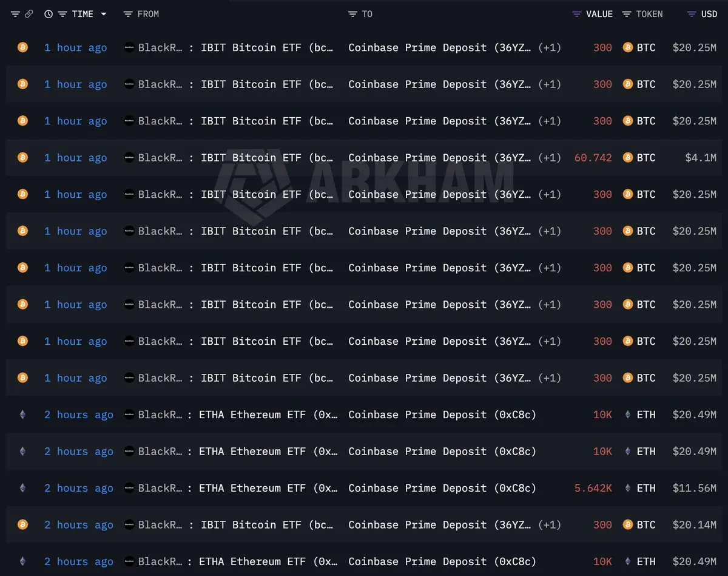
Task: Click the ETH token label in the $11.56M row
Action: [x=646, y=488]
